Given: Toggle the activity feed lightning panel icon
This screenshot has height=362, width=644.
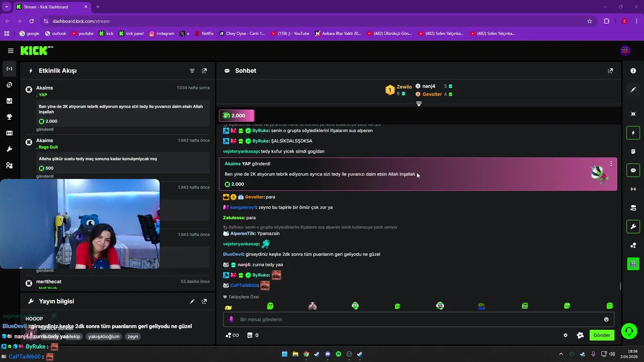Looking at the screenshot, I should 633,133.
